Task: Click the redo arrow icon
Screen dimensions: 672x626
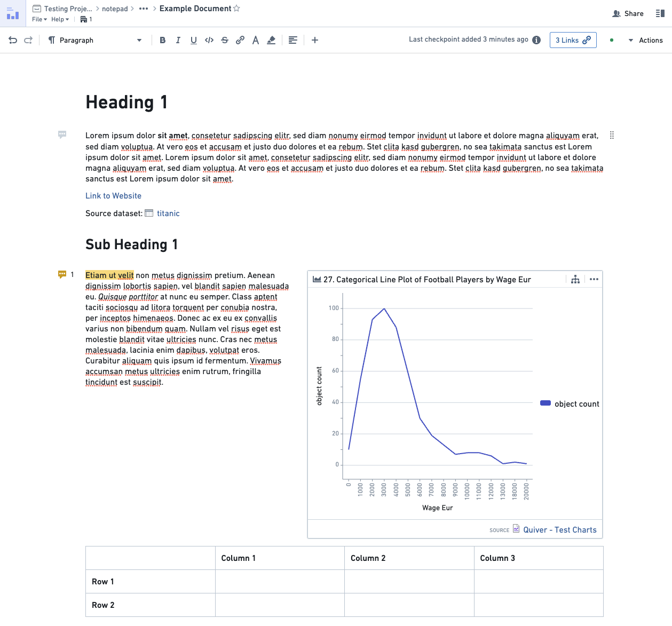Action: (28, 40)
